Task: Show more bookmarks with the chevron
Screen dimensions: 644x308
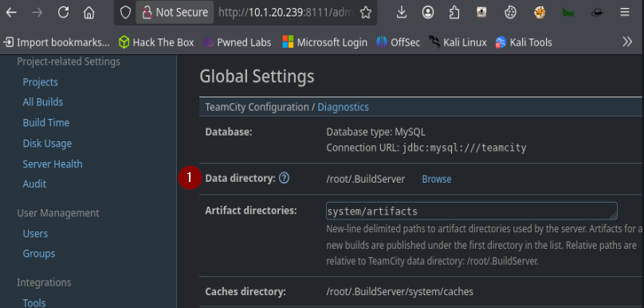Action: coord(627,41)
